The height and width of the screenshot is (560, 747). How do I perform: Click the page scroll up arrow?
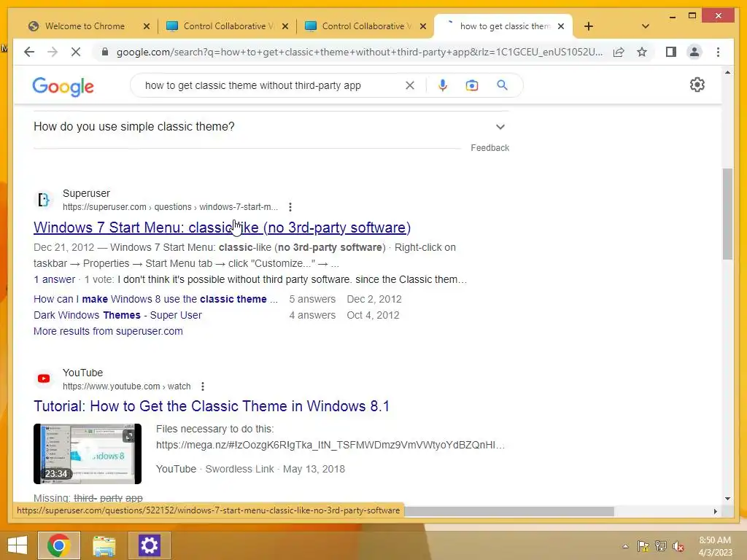[x=727, y=72]
